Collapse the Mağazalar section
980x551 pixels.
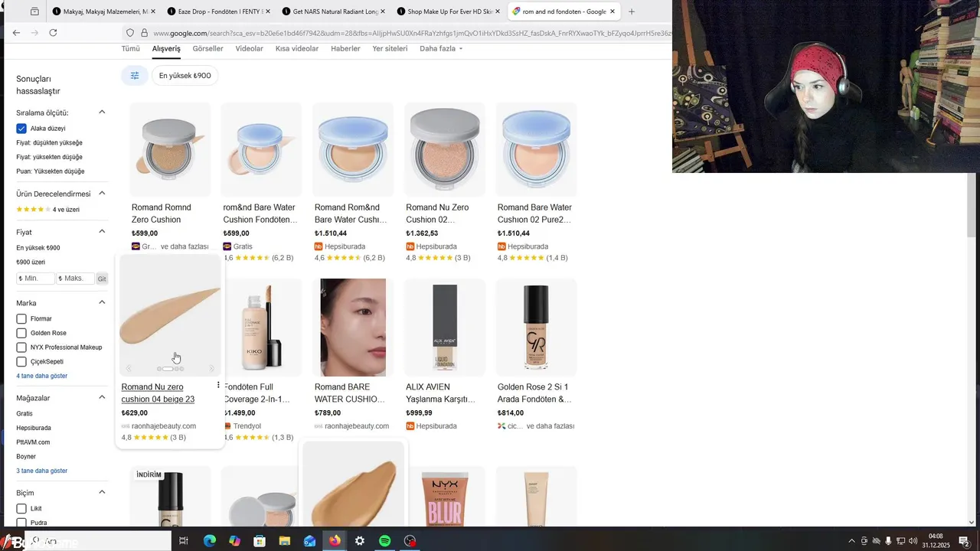pyautogui.click(x=102, y=398)
